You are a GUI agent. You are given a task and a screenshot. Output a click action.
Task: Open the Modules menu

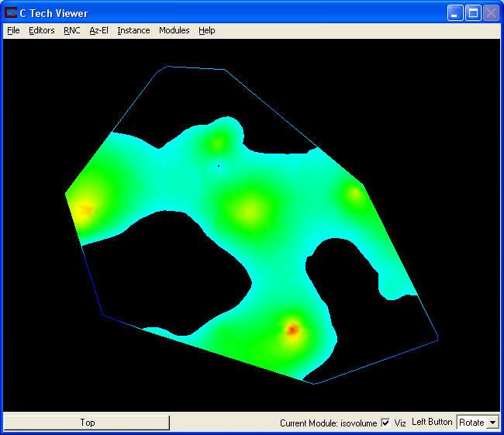coord(174,30)
